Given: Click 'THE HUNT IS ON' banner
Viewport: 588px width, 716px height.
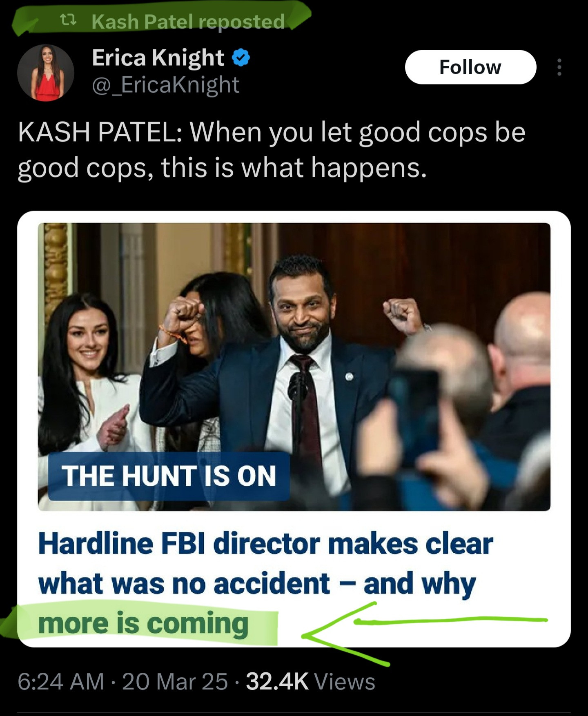Looking at the screenshot, I should (x=169, y=476).
